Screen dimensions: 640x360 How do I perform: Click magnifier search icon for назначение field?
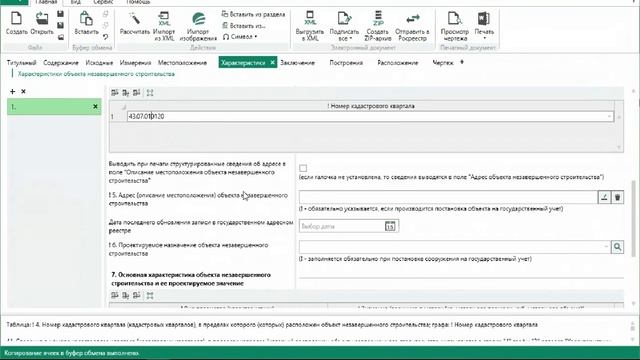pyautogui.click(x=618, y=247)
